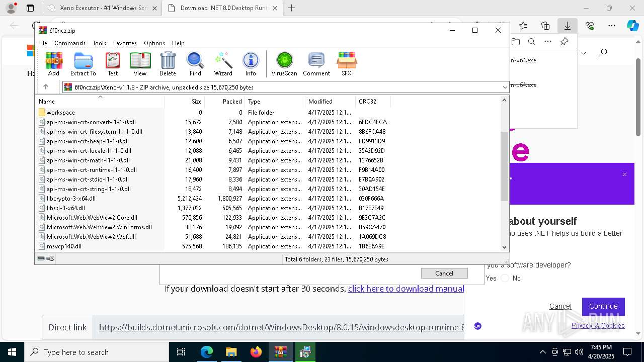Open the Wizard wand icon
The height and width of the screenshot is (362, 644).
223,64
